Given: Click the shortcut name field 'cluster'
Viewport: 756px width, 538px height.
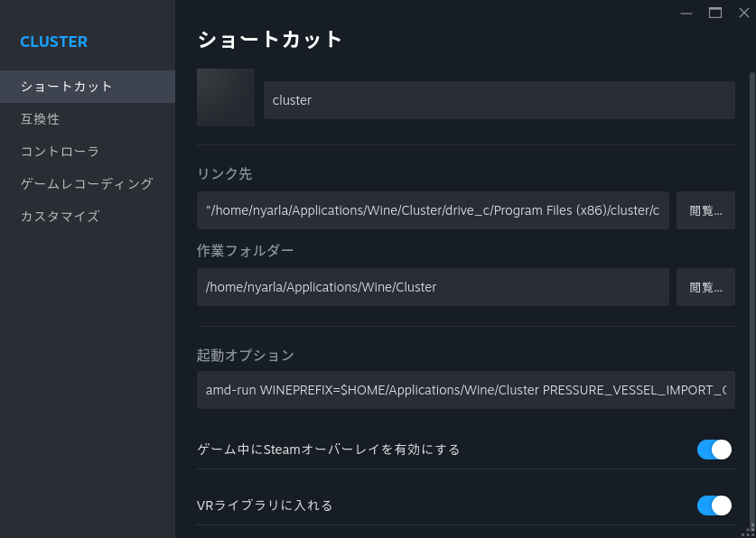Looking at the screenshot, I should [499, 100].
